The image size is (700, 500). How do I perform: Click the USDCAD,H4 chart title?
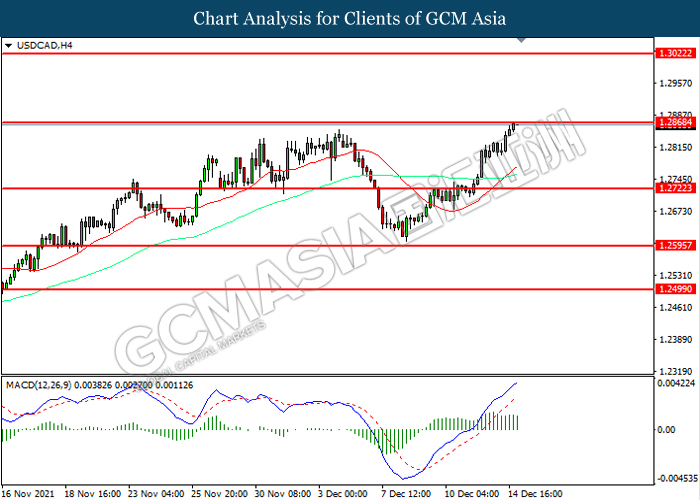coord(44,45)
